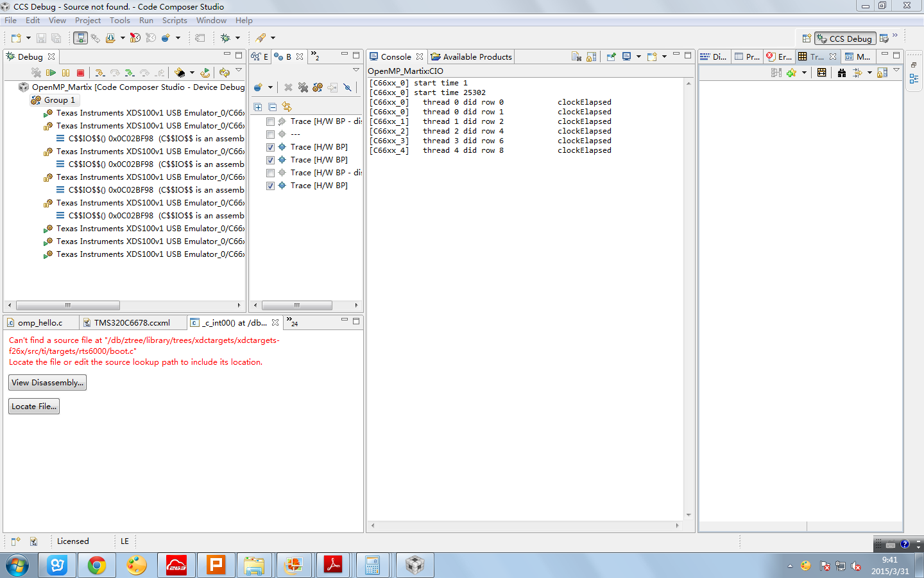Open the Project menu
Screen dimensions: 924x578
coord(88,21)
